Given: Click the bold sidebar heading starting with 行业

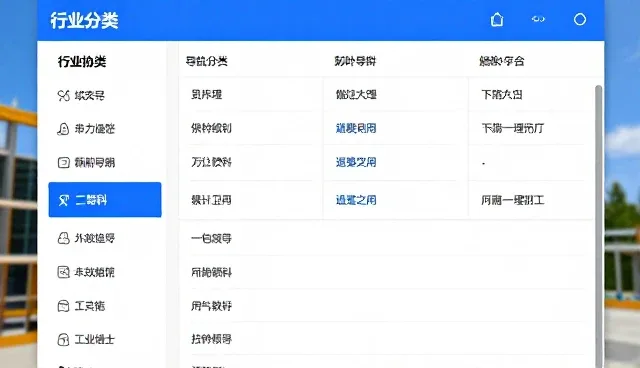Looking at the screenshot, I should 82,62.
